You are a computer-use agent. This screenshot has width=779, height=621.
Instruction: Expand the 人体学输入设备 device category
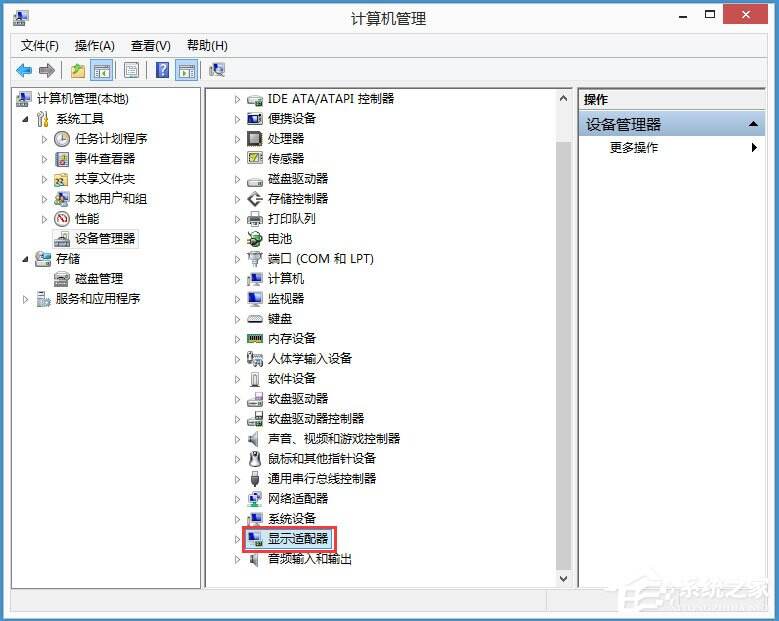pyautogui.click(x=237, y=359)
